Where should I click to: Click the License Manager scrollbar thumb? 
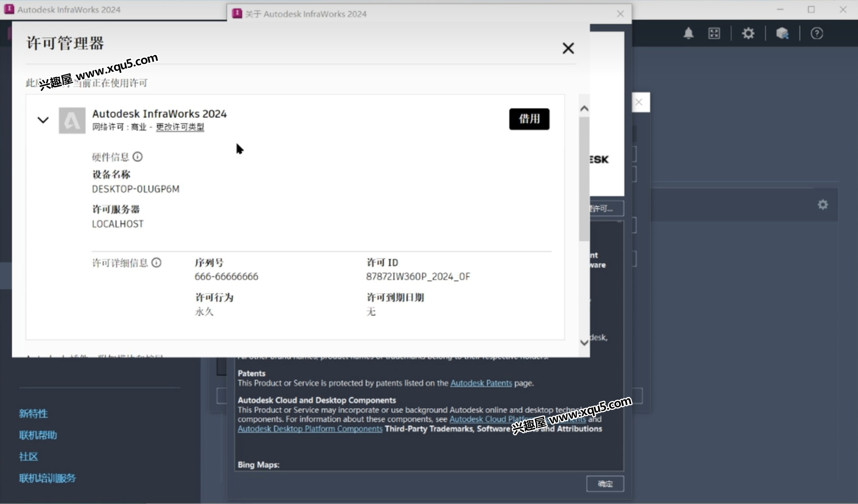tap(584, 179)
